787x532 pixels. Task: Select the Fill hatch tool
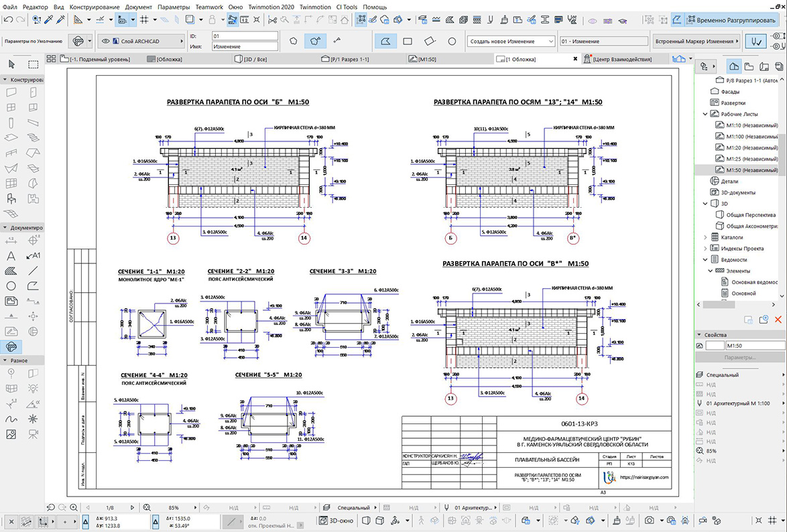11,271
